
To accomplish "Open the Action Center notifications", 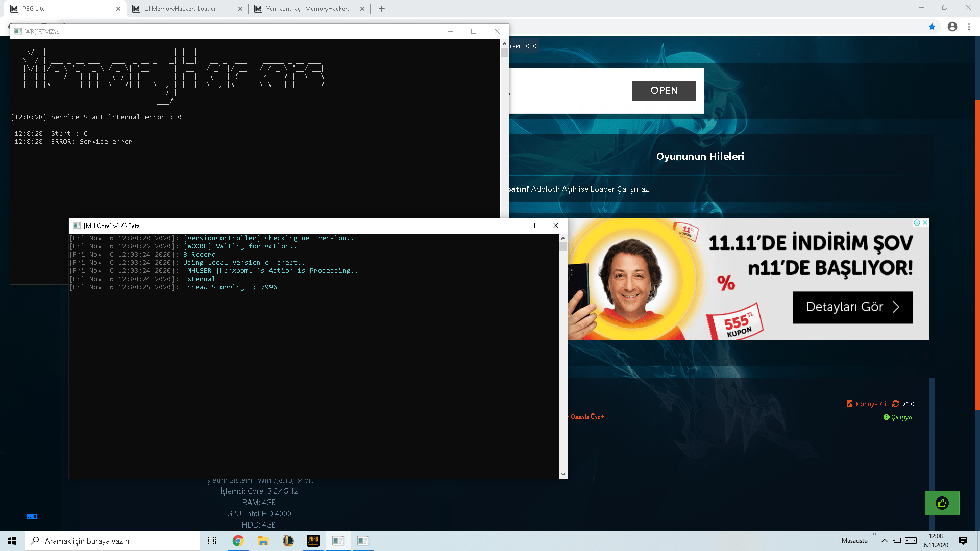I will point(963,541).
